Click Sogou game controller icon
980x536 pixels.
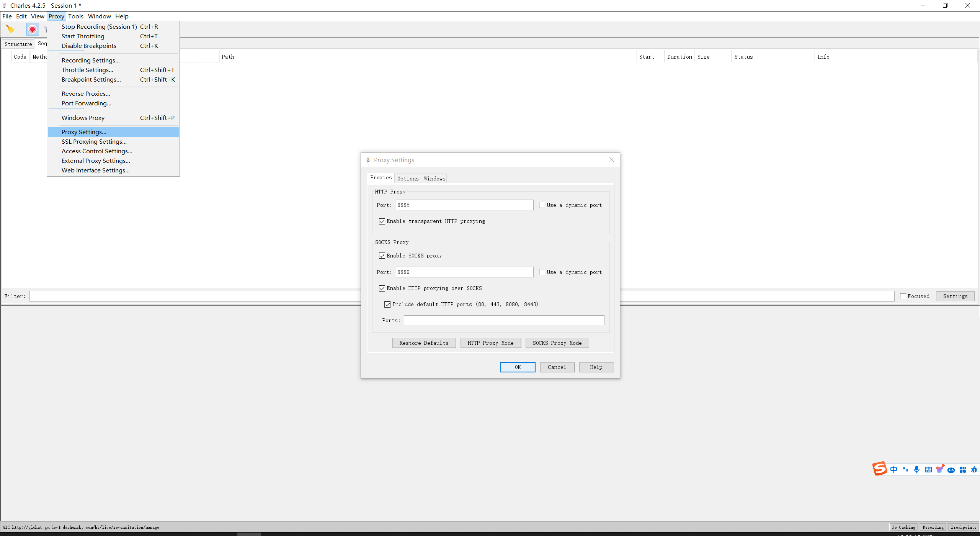951,470
